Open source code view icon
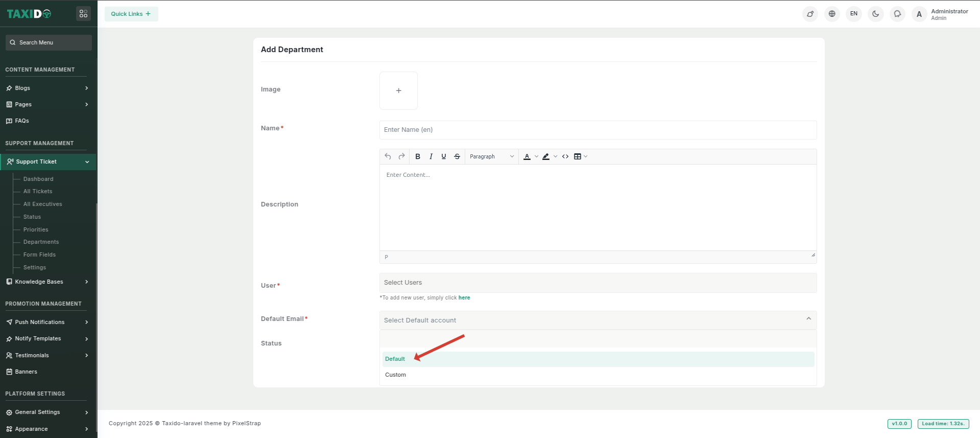The width and height of the screenshot is (980, 438). click(x=565, y=156)
